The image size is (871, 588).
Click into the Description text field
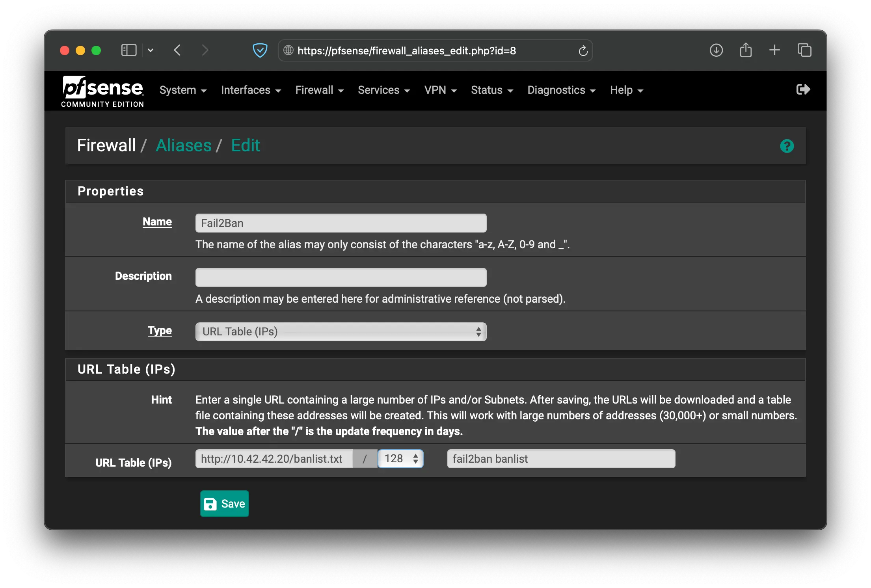pos(341,277)
